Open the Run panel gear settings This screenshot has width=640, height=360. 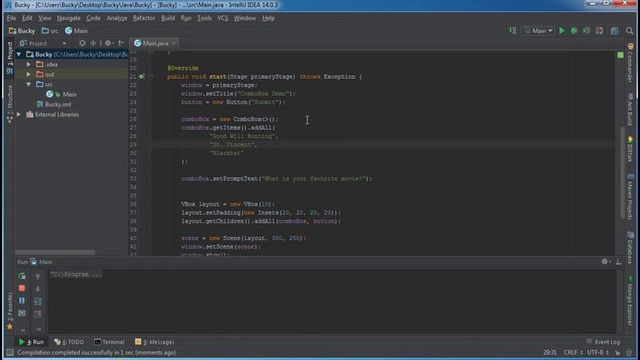point(605,262)
